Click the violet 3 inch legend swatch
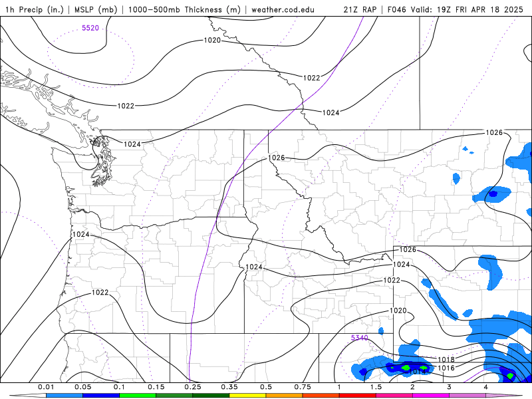Screen dimensions: 532x399 coord(467,396)
